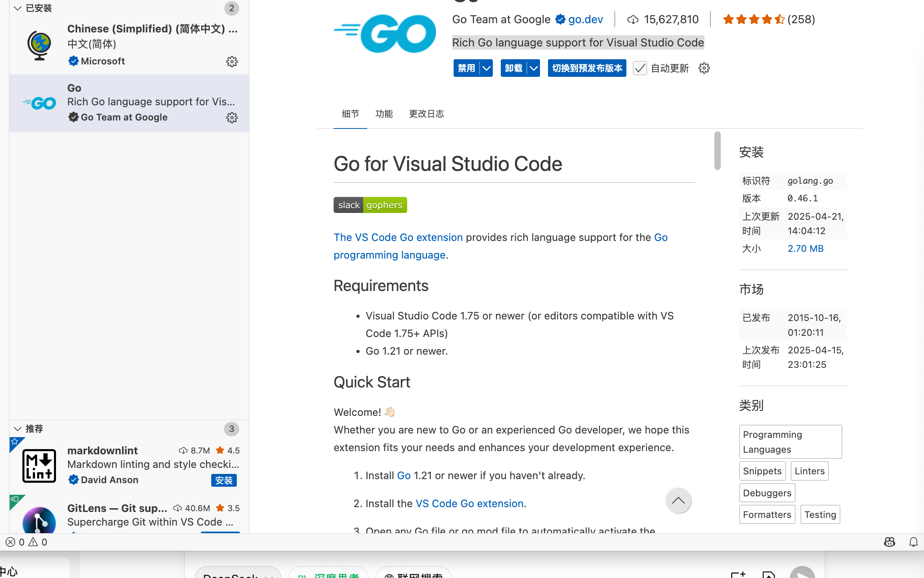Click the 'Requirements' heading
924x578 pixels.
point(381,286)
